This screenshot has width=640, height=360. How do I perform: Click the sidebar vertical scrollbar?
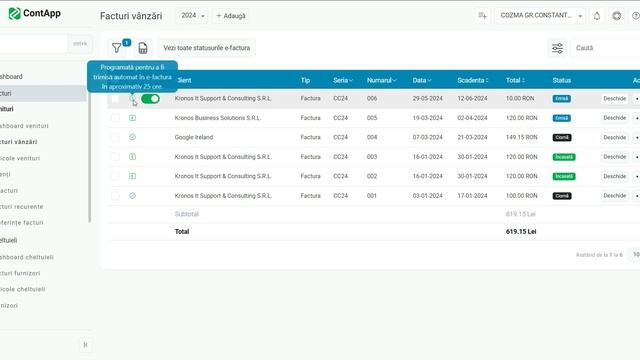(x=89, y=157)
